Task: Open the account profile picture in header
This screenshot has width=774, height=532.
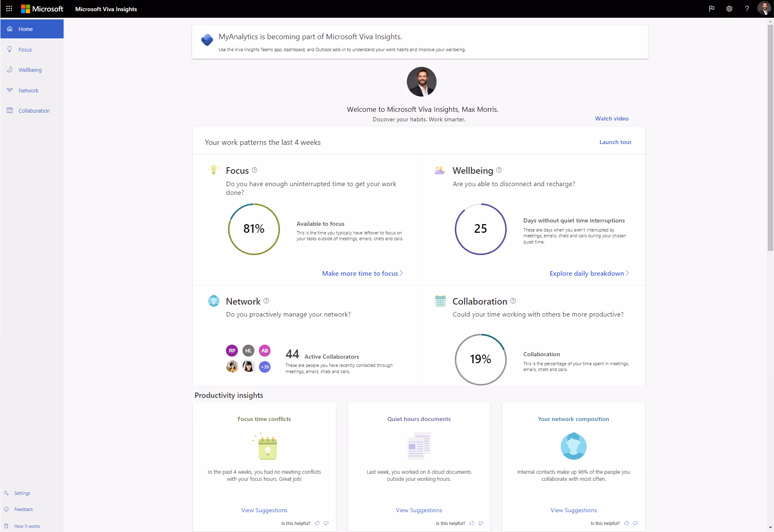Action: pos(764,8)
